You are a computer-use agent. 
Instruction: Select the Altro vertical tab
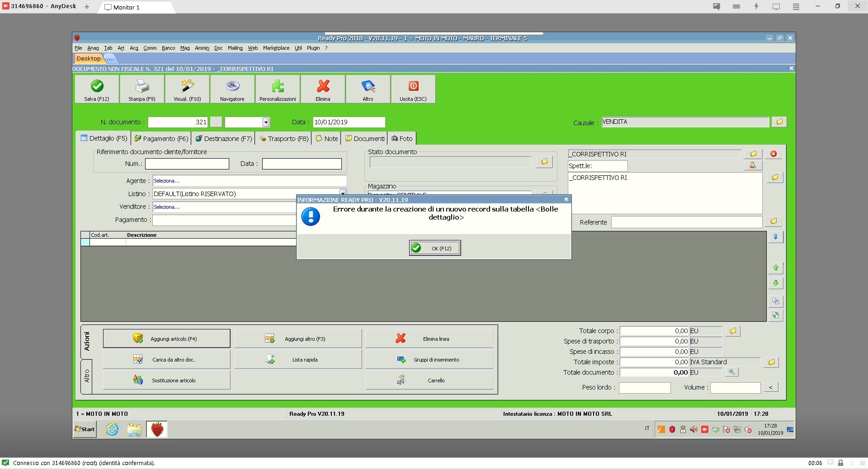click(x=86, y=376)
